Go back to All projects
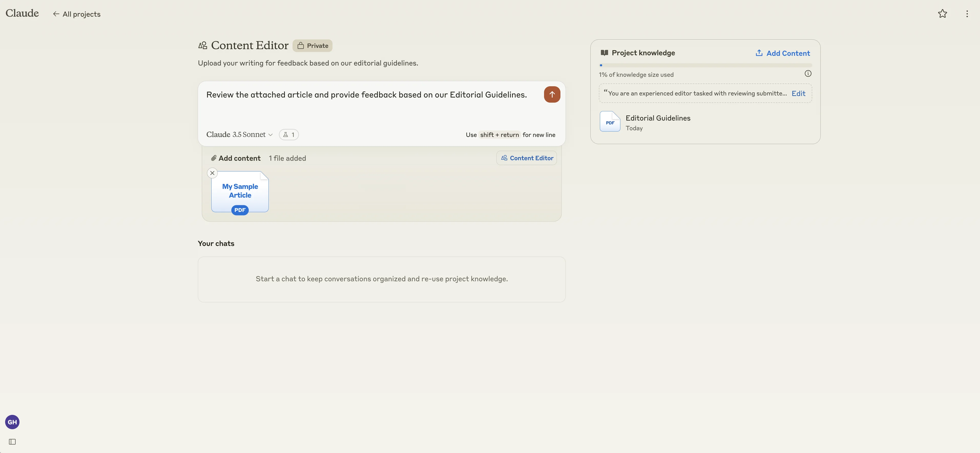 (x=77, y=14)
